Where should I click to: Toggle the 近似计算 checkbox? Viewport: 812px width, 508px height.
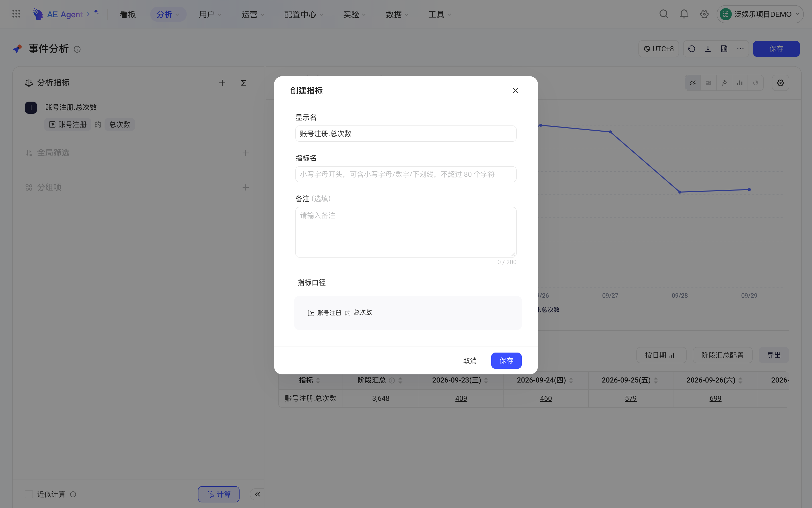29,494
